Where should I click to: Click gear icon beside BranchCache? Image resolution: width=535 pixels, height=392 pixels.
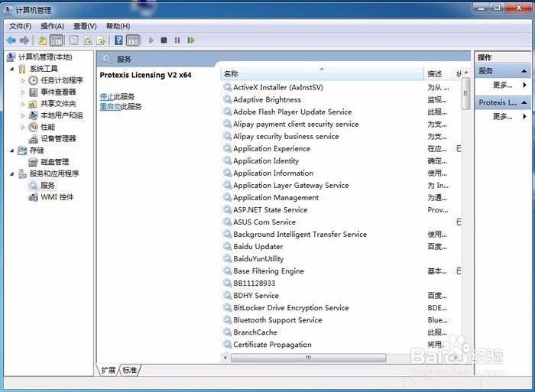click(228, 332)
